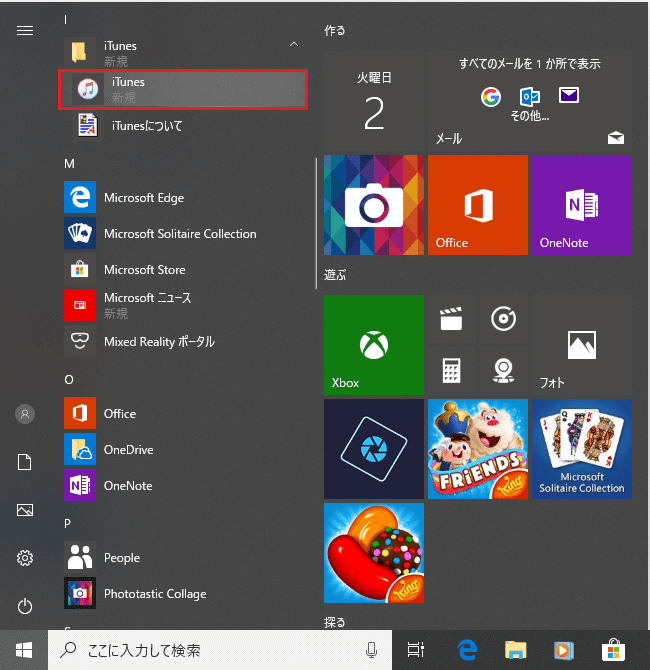Open Microsoft Edge from app list
This screenshot has width=650, height=670.
pos(144,198)
